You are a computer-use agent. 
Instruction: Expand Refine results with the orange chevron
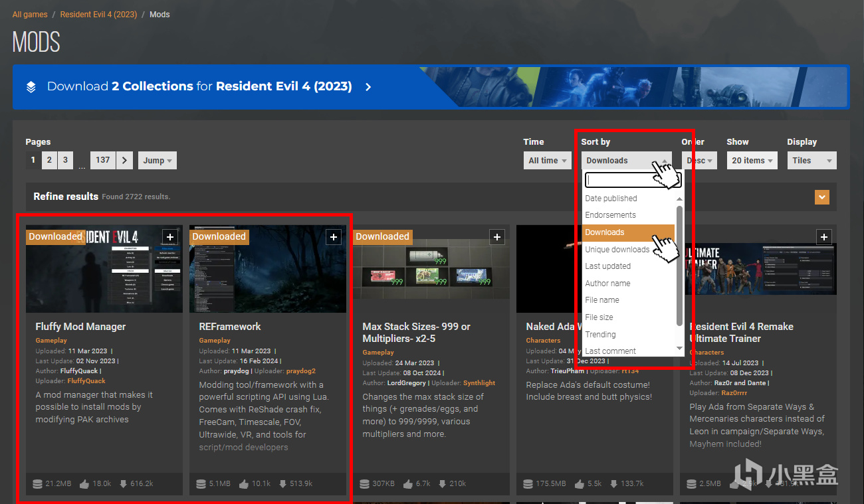823,197
